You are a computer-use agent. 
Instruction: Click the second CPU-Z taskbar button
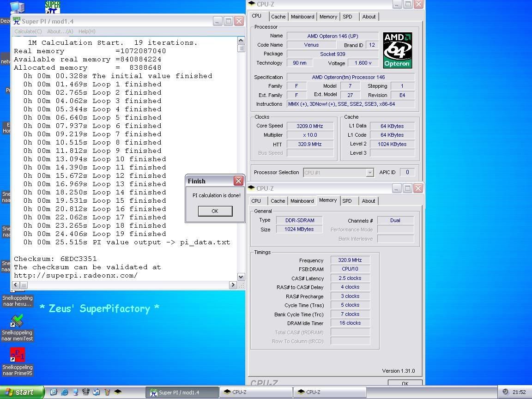[329, 392]
